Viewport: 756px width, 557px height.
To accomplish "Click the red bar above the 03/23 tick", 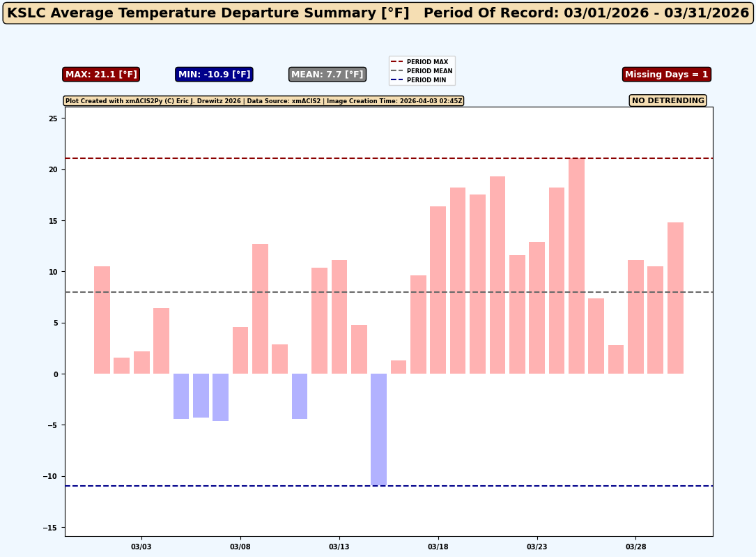I will 537,307.
